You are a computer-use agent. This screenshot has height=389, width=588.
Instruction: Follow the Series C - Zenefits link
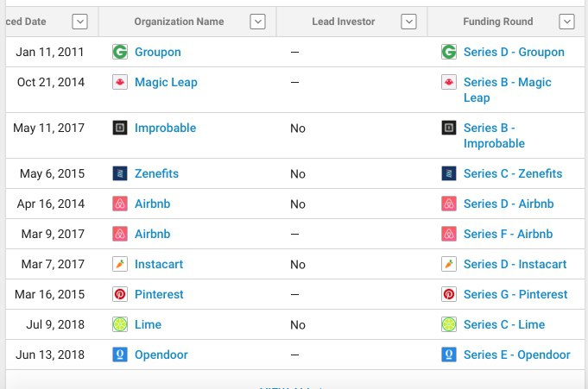click(x=513, y=173)
